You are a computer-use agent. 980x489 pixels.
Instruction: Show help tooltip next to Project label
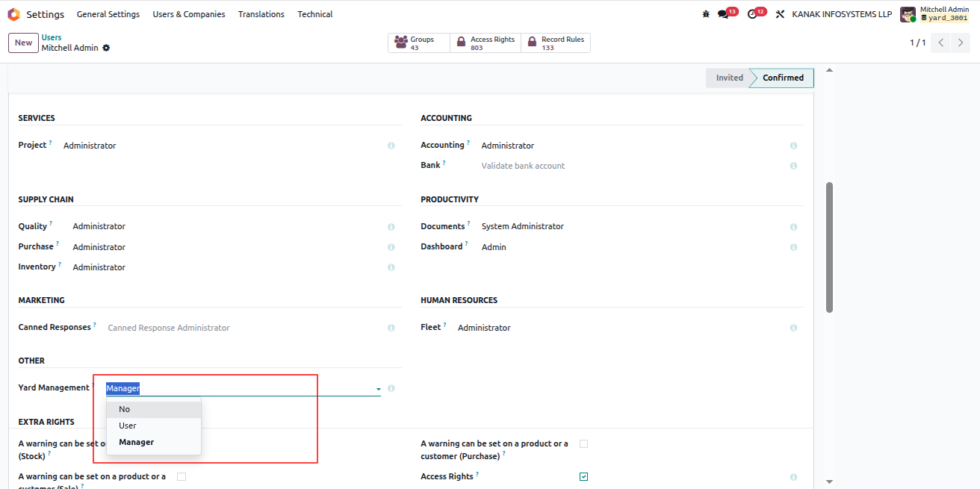click(51, 143)
